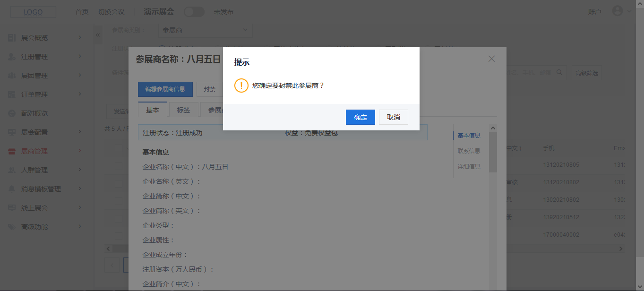Click 编辑参展商信息 button

tap(165, 89)
